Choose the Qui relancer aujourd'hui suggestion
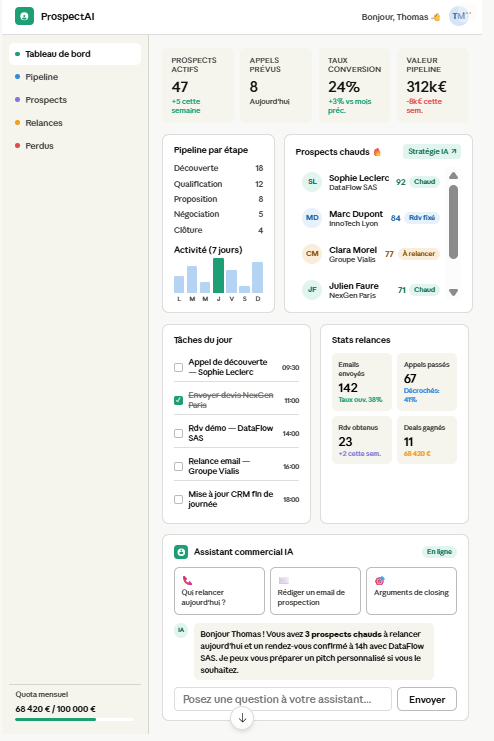Screen dimensions: 494x741 click(x=219, y=591)
